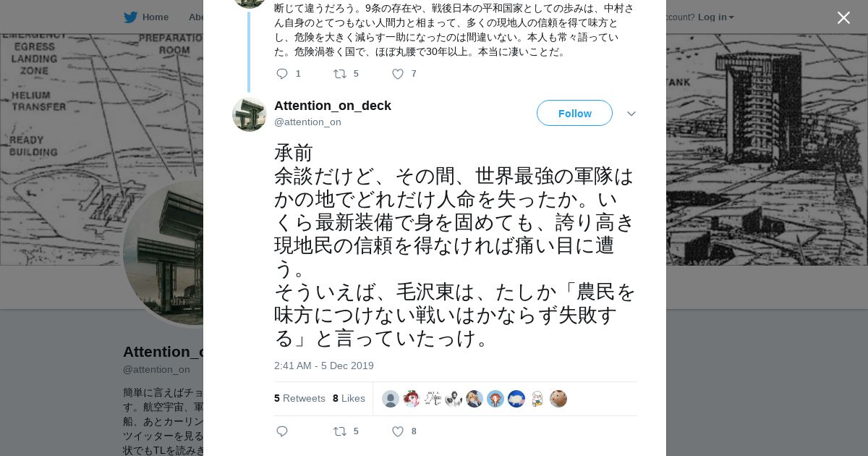868x456 pixels.
Task: Open the Twitter bird Home icon
Action: click(130, 17)
